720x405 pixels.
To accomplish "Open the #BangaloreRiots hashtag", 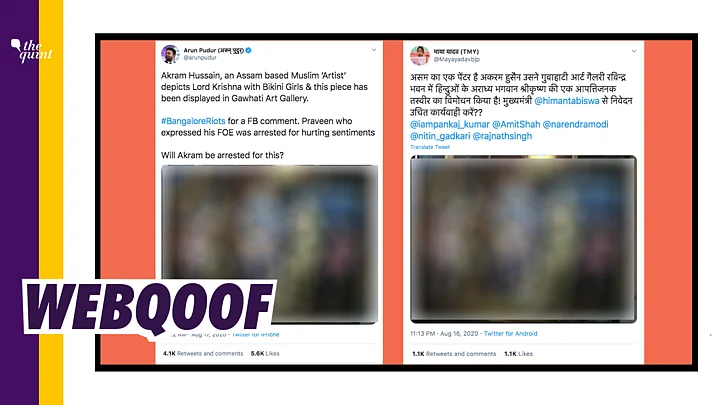I will coord(193,121).
